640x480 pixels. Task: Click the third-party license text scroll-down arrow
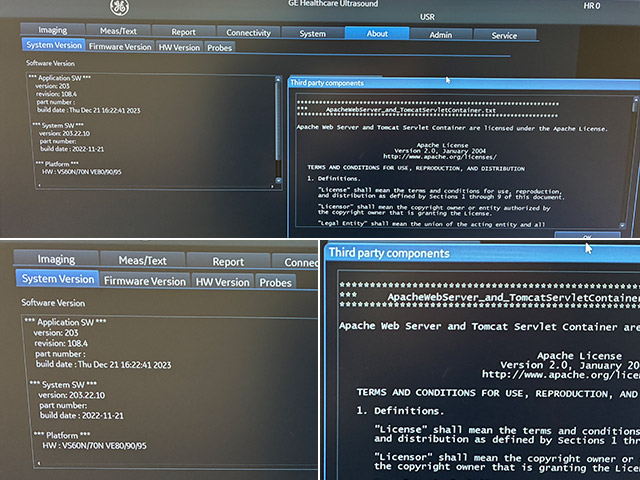point(622,225)
